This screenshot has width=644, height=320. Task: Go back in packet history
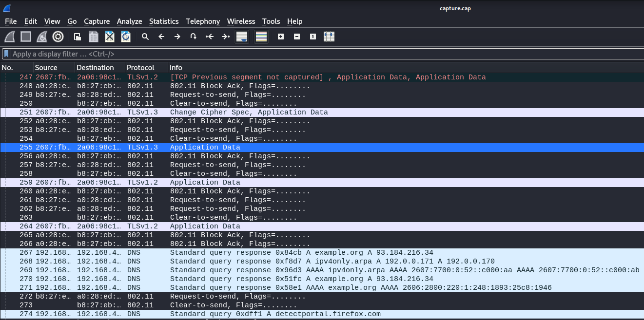pos(161,37)
